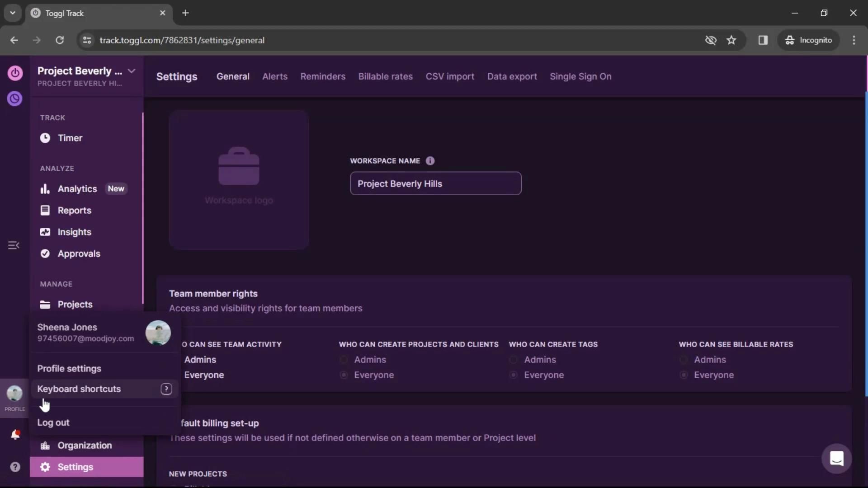The image size is (868, 488).
Task: Open the Chrome three-dot menu
Action: point(854,40)
